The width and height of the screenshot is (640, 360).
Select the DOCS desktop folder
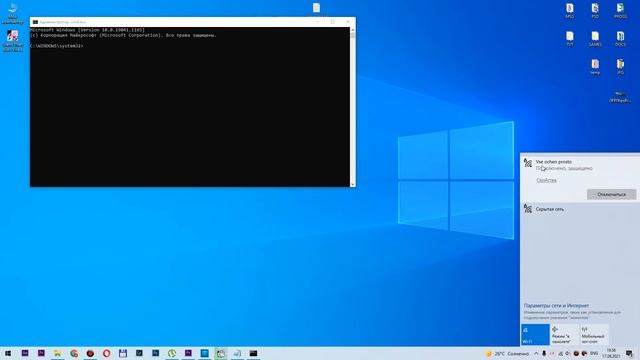click(x=620, y=39)
